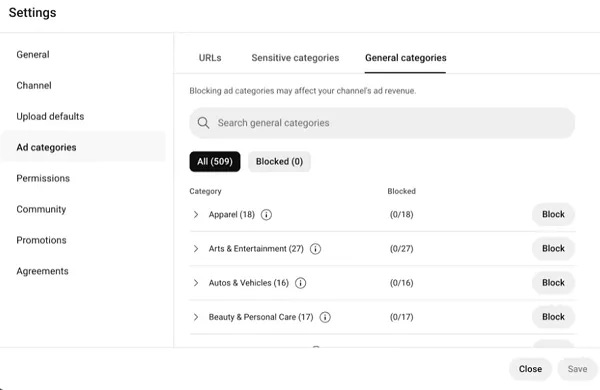This screenshot has height=390, width=600.
Task: Open the Sensitive categories tab
Action: coord(295,58)
